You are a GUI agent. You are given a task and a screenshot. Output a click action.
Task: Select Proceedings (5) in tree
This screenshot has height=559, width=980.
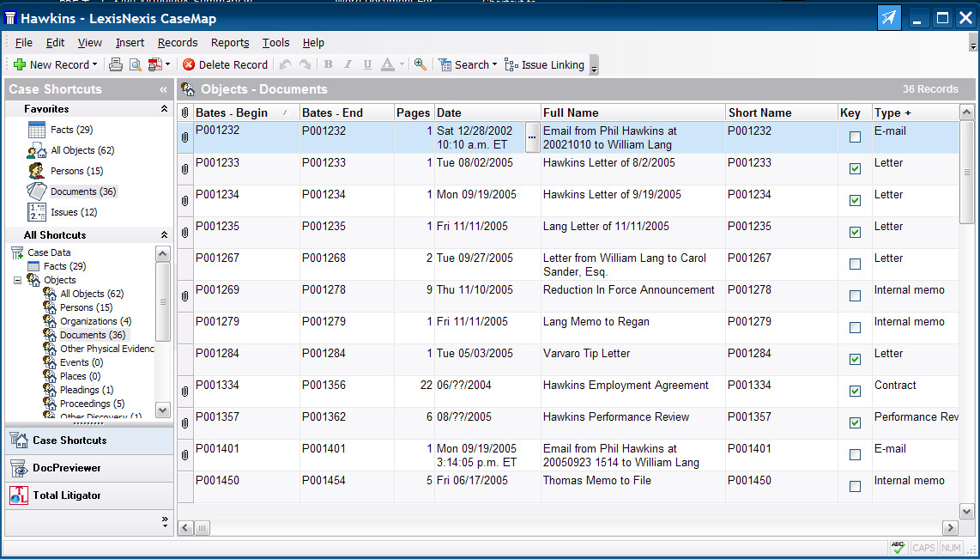point(92,404)
